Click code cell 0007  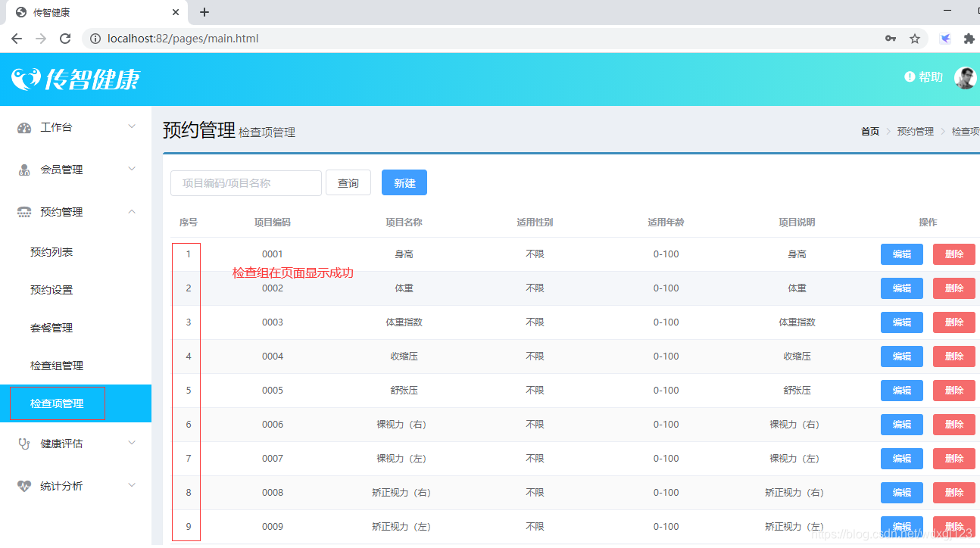coord(273,459)
